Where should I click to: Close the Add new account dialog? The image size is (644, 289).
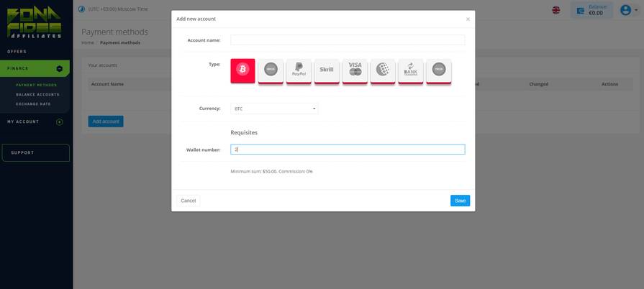(468, 19)
